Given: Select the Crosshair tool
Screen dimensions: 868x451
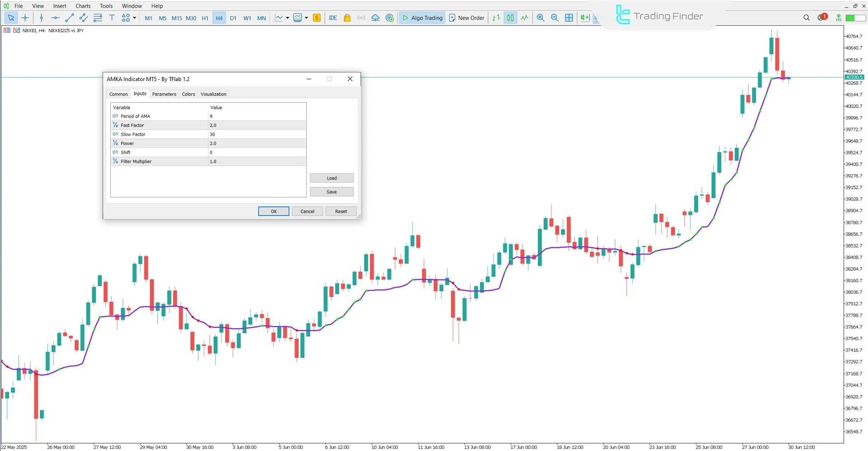Looking at the screenshot, I should tap(25, 18).
